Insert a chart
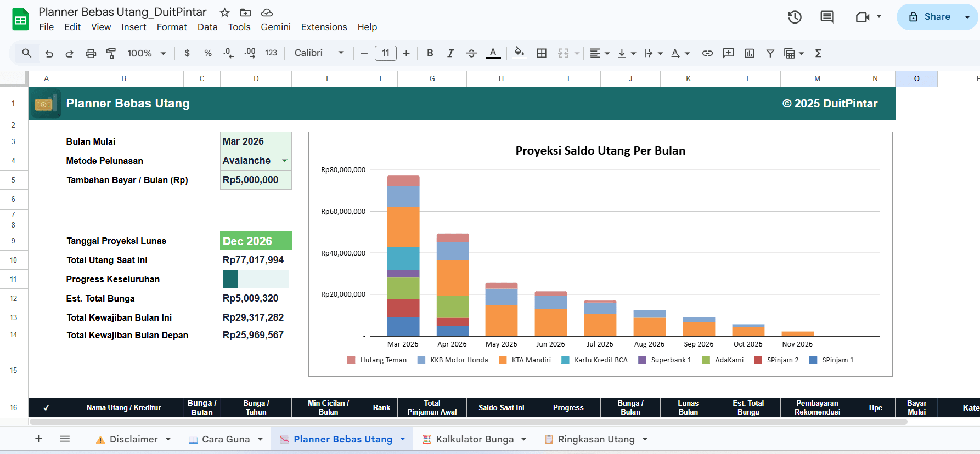The image size is (980, 454). point(749,53)
